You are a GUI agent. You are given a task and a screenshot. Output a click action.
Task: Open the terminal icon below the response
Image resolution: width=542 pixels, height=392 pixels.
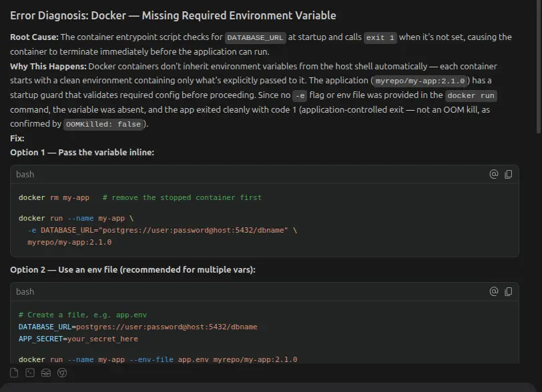pos(30,373)
